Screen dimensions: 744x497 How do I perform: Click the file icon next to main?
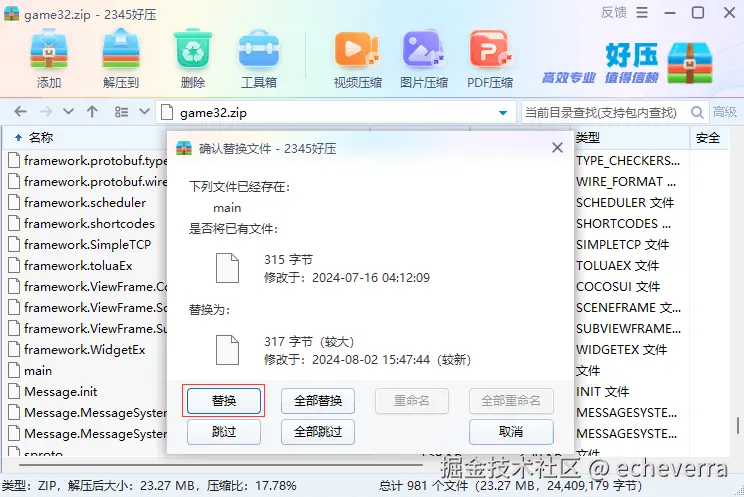coord(15,371)
